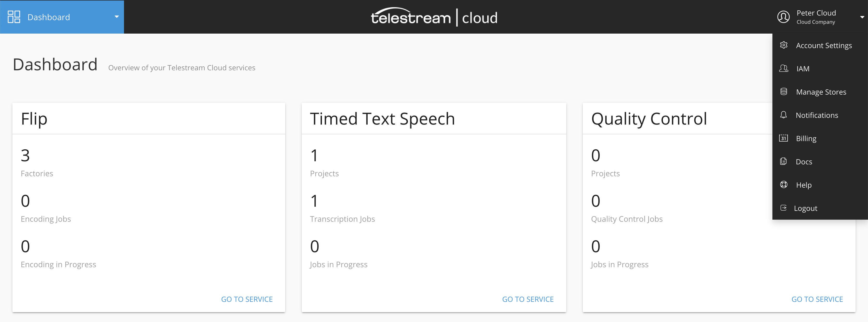Select Manage Stores from the user menu
This screenshot has height=322, width=868.
[820, 92]
